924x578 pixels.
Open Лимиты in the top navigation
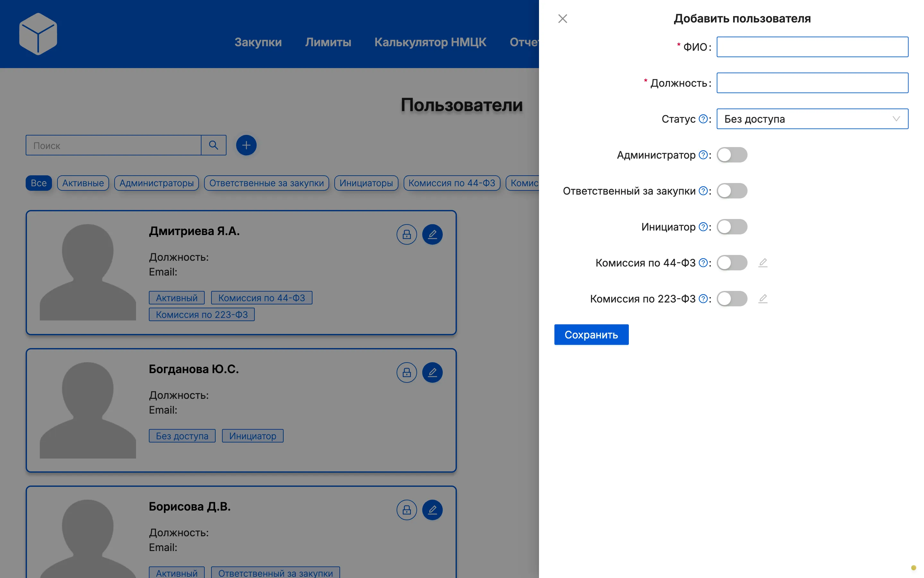click(328, 42)
